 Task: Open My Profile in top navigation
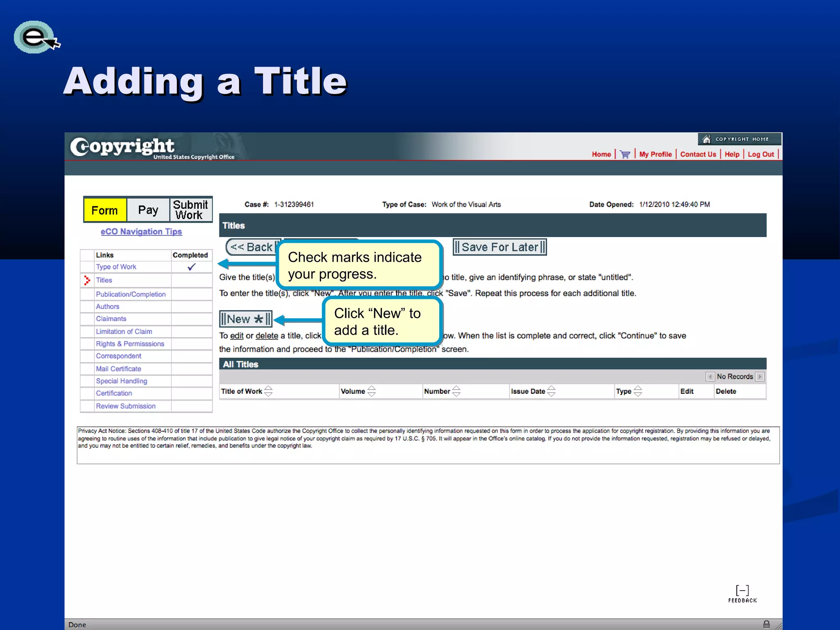coord(655,155)
